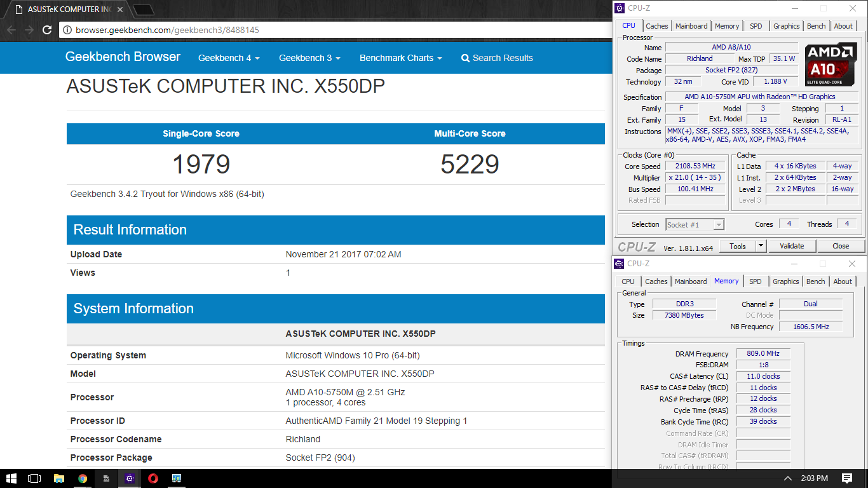Expand the Geekbench 3 menu
The width and height of the screenshot is (868, 488).
[309, 58]
